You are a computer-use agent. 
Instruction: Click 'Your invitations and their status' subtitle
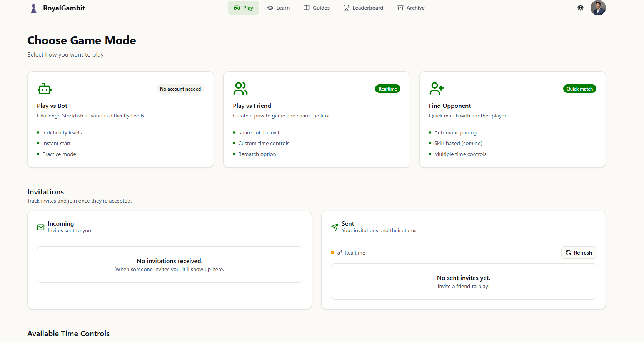click(379, 230)
